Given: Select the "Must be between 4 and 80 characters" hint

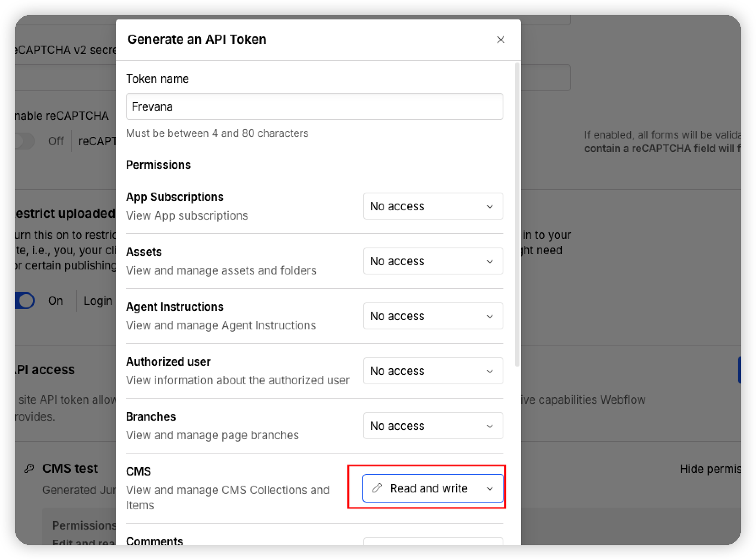Looking at the screenshot, I should click(217, 133).
